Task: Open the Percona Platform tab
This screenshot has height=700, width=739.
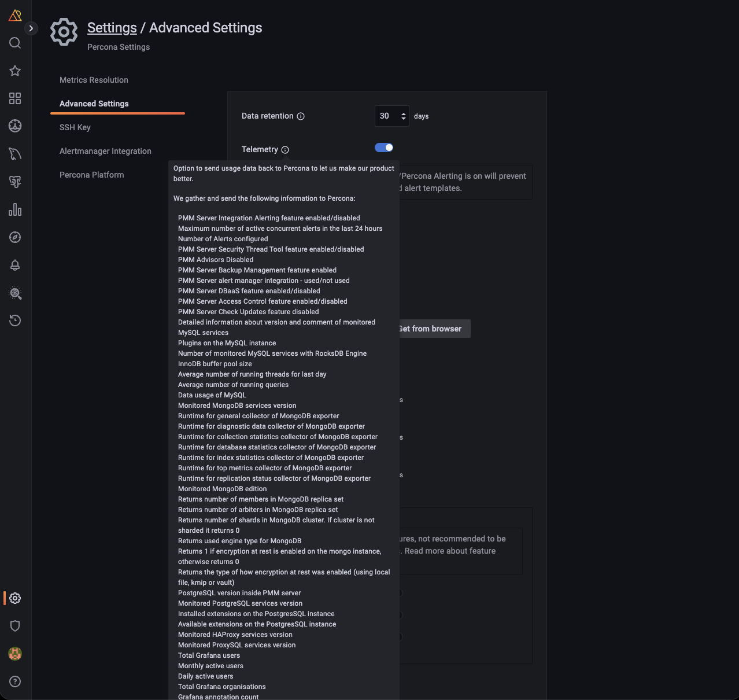Action: (x=91, y=175)
